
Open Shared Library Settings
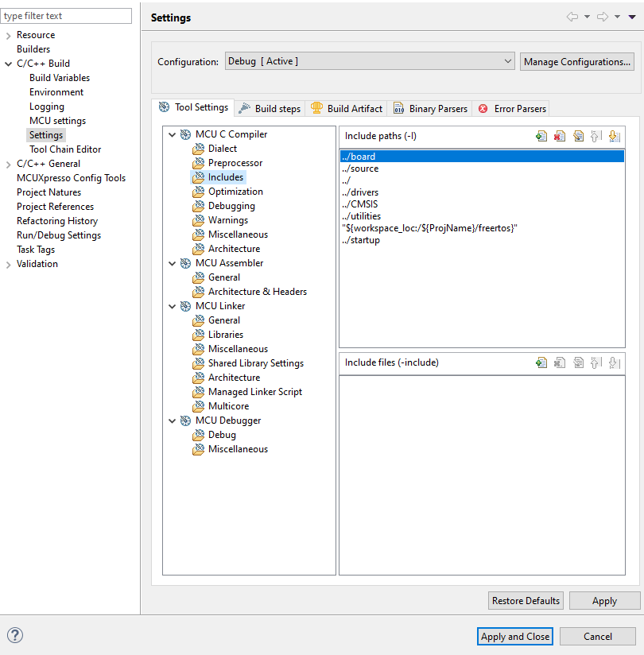[x=256, y=363]
